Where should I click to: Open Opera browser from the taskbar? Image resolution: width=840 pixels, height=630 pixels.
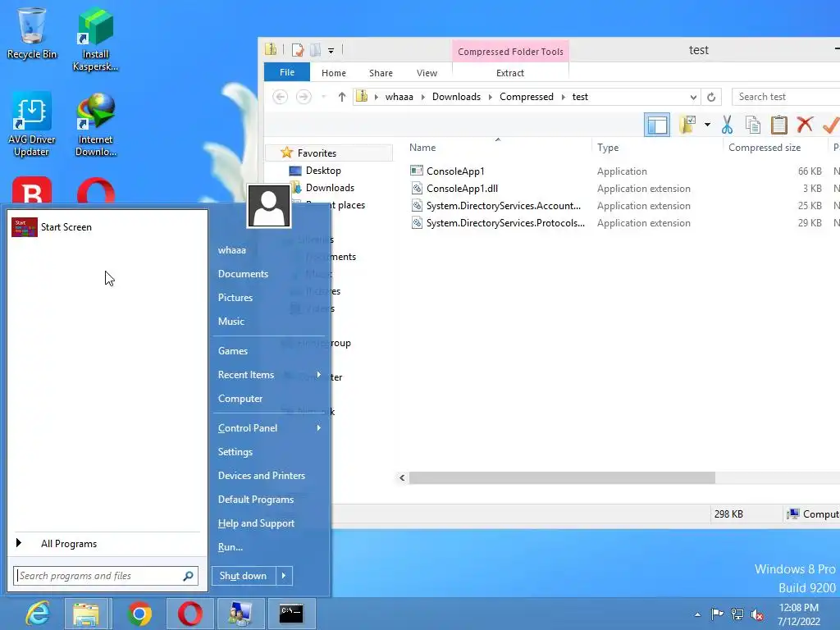(189, 614)
